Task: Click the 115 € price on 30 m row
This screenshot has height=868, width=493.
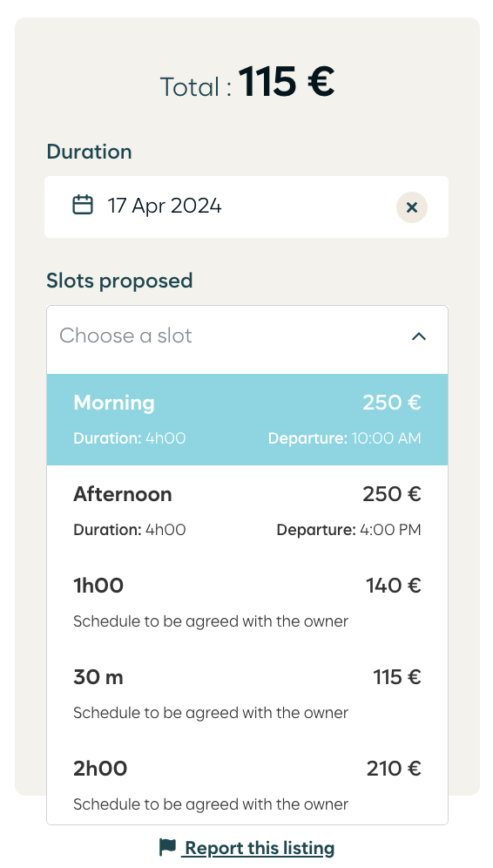Action: 397,676
